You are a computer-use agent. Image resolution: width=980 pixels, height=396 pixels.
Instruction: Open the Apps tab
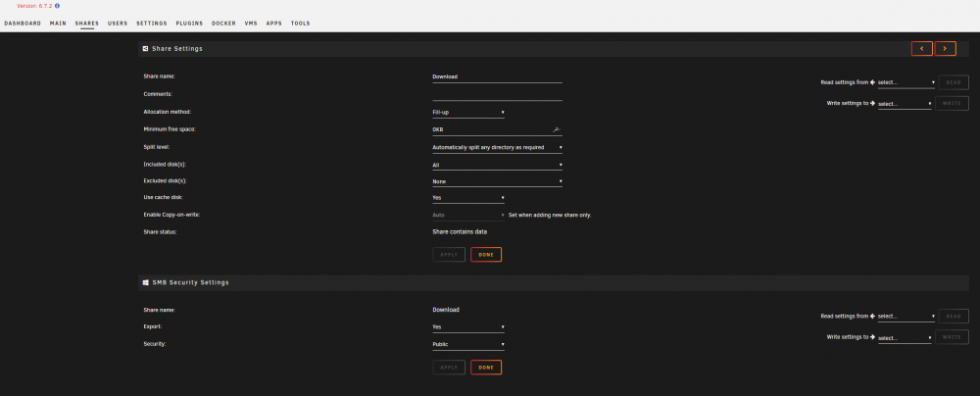[x=273, y=24]
